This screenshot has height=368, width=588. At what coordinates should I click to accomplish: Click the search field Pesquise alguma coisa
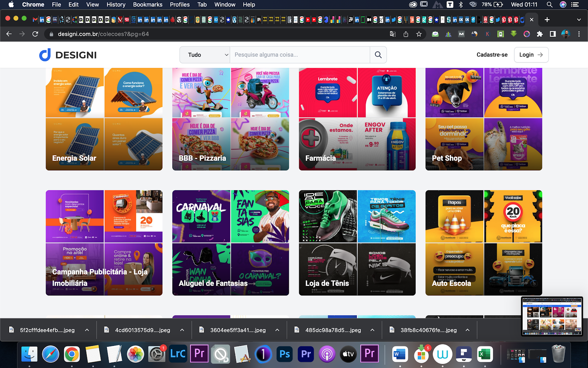300,55
